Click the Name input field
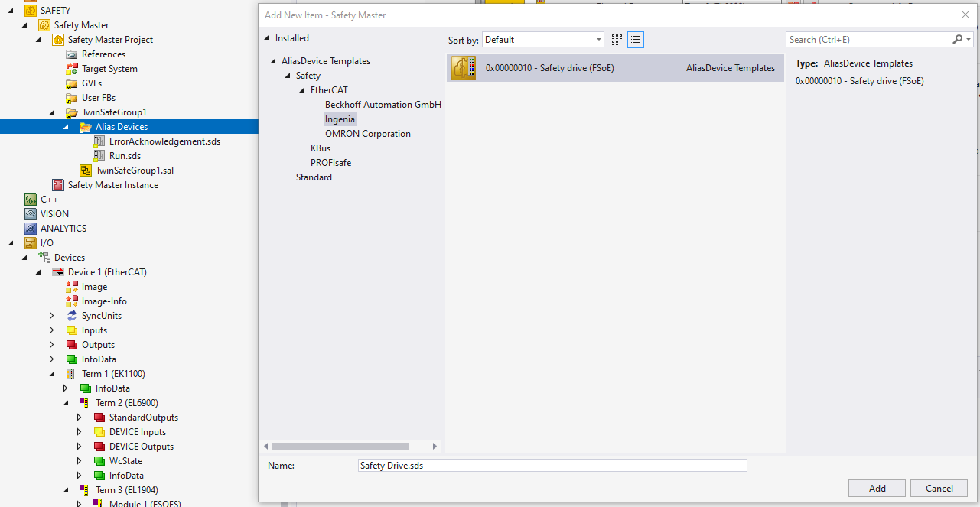The width and height of the screenshot is (980, 507). (551, 466)
